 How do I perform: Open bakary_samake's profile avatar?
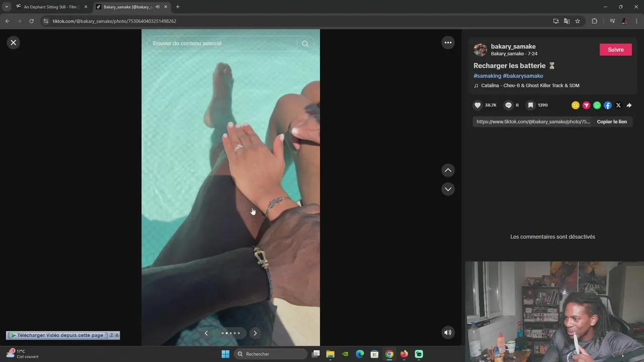(480, 50)
